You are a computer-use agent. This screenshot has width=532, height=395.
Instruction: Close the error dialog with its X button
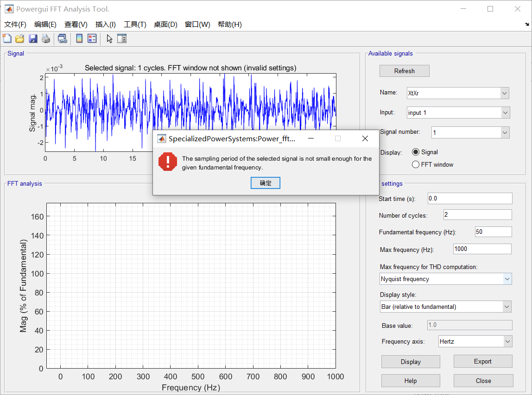pos(365,138)
